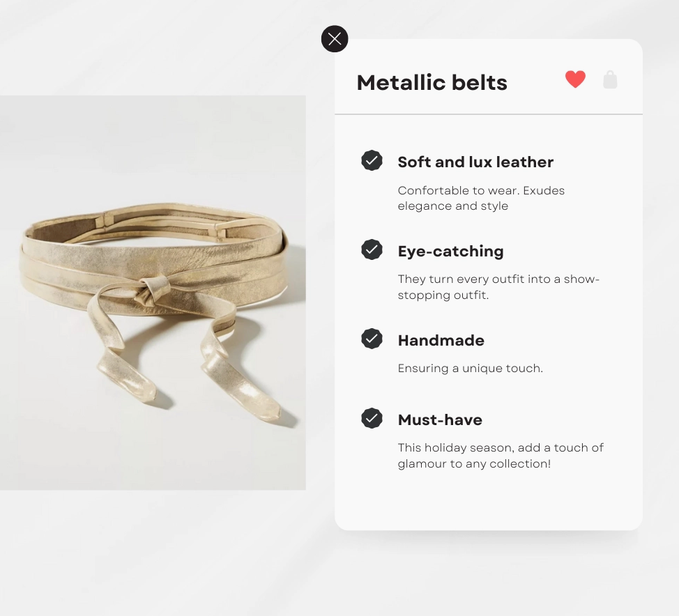Click the gray shopping bag icon
Viewport: 679px width, 616px height.
(610, 79)
